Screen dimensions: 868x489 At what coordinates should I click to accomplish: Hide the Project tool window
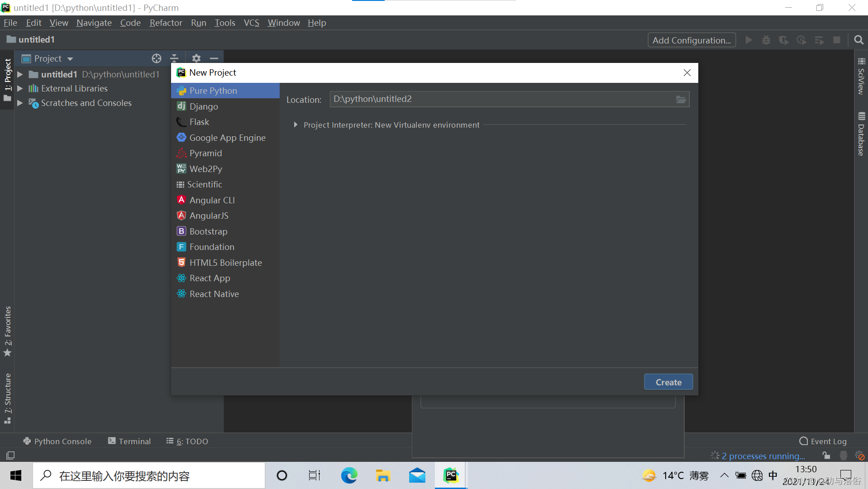click(214, 58)
